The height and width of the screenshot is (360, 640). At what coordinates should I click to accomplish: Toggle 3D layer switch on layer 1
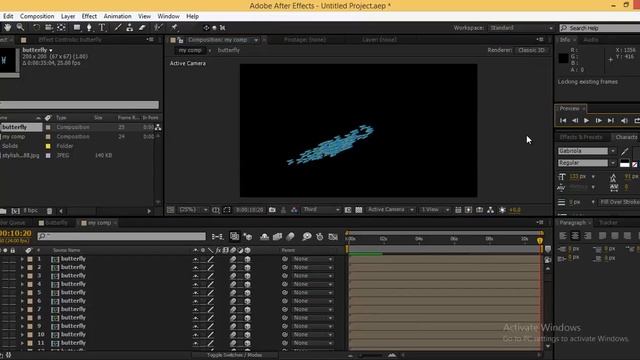pos(247,259)
